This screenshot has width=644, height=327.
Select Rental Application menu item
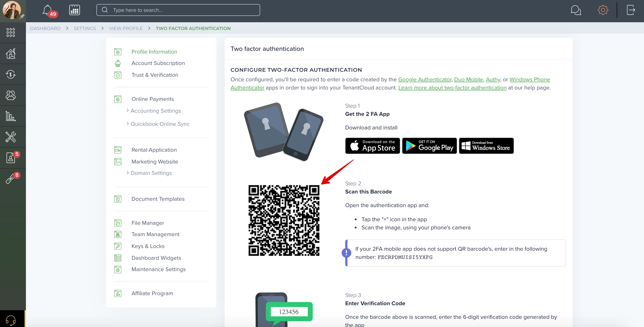click(154, 150)
